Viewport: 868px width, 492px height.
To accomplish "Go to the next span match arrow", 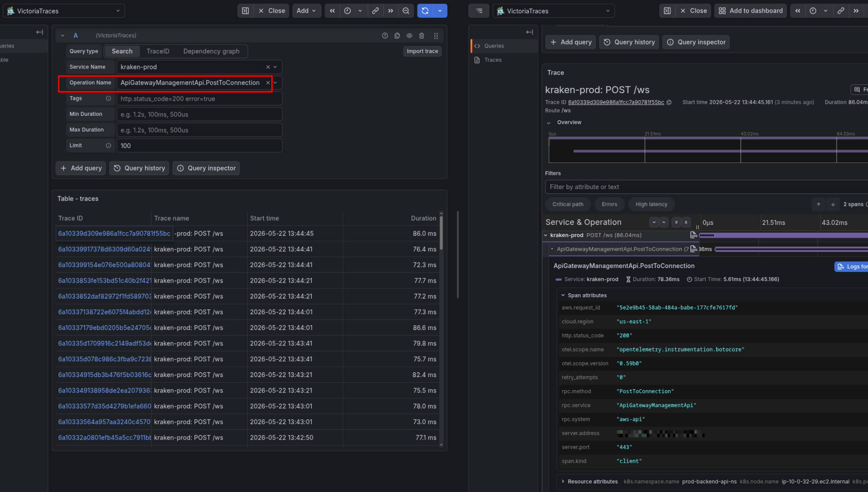I will pos(833,204).
